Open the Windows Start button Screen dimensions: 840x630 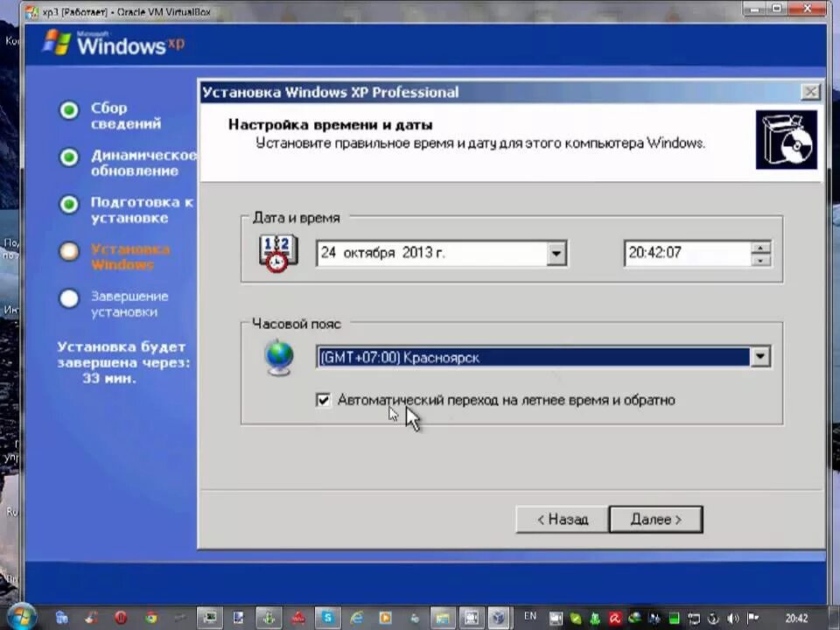point(20,617)
